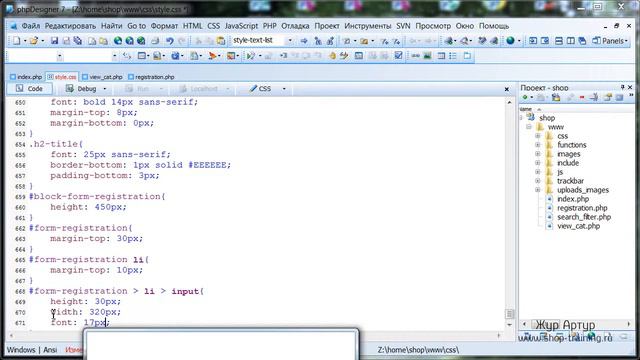640x360 pixels.
Task: Click the 'Ansi' status bar entry
Action: [x=50, y=350]
